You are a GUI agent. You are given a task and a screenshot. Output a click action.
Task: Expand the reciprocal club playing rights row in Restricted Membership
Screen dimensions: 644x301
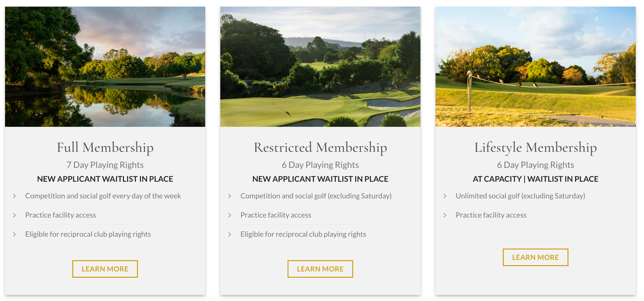tap(303, 234)
